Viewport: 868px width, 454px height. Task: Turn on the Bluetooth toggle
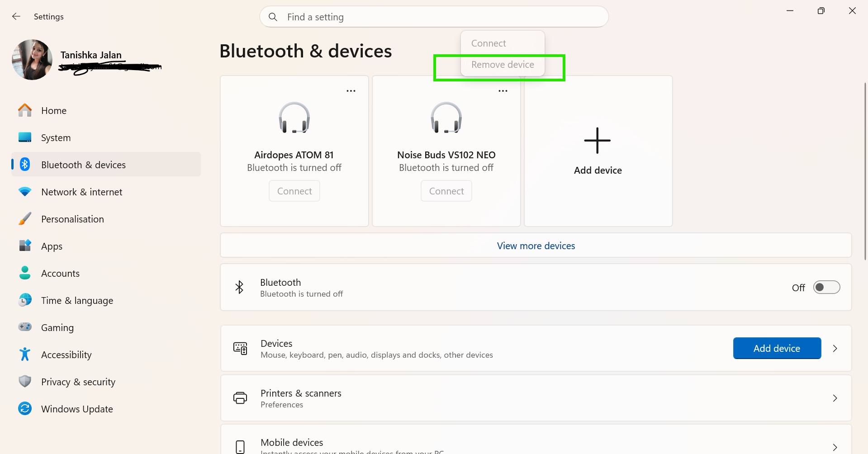[826, 287]
